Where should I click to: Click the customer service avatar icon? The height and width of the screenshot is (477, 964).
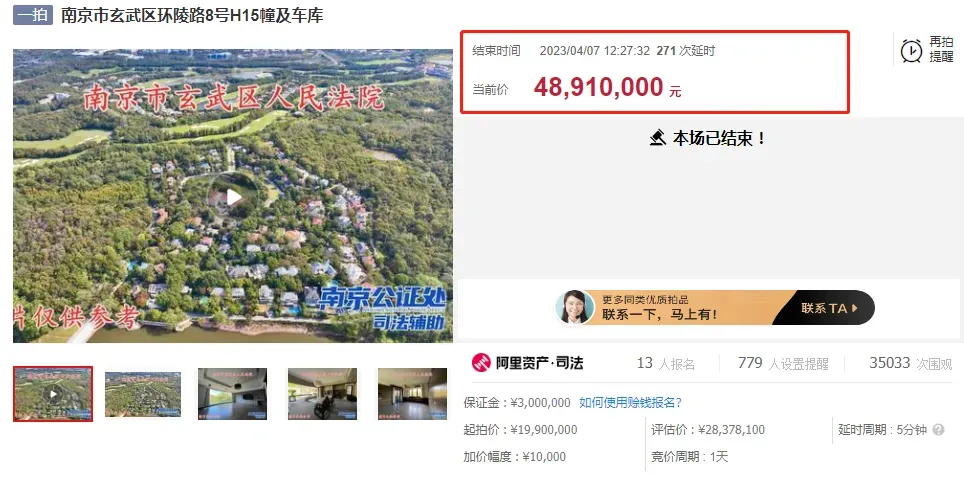574,307
